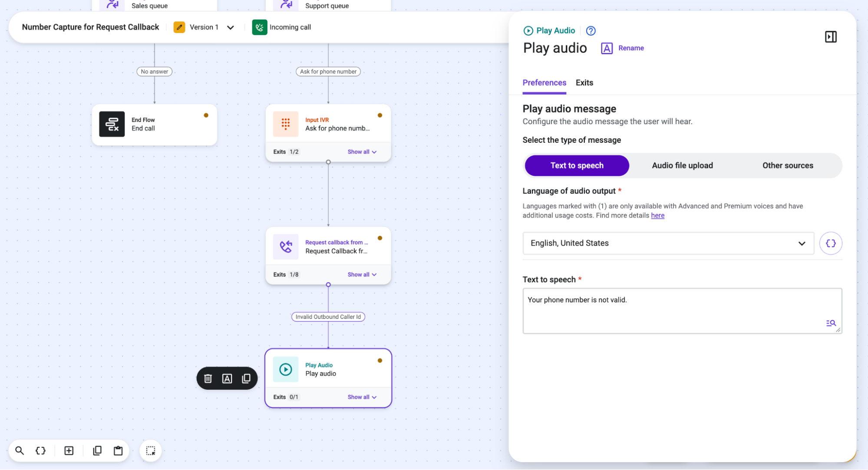Click the Rename button

pyautogui.click(x=622, y=48)
